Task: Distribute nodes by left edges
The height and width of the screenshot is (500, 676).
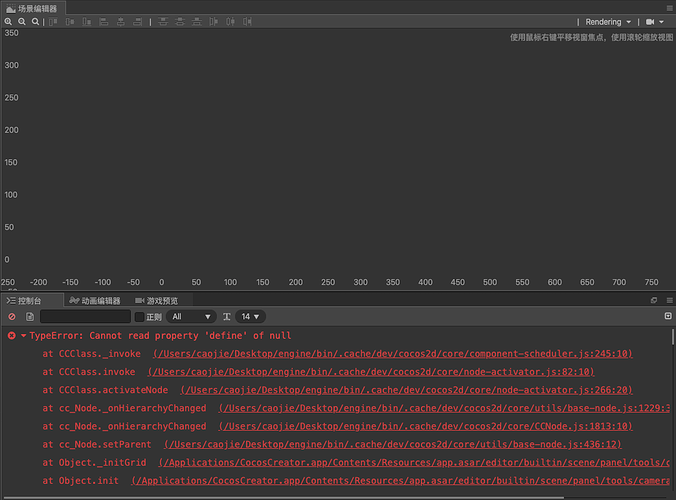Action: pos(213,22)
